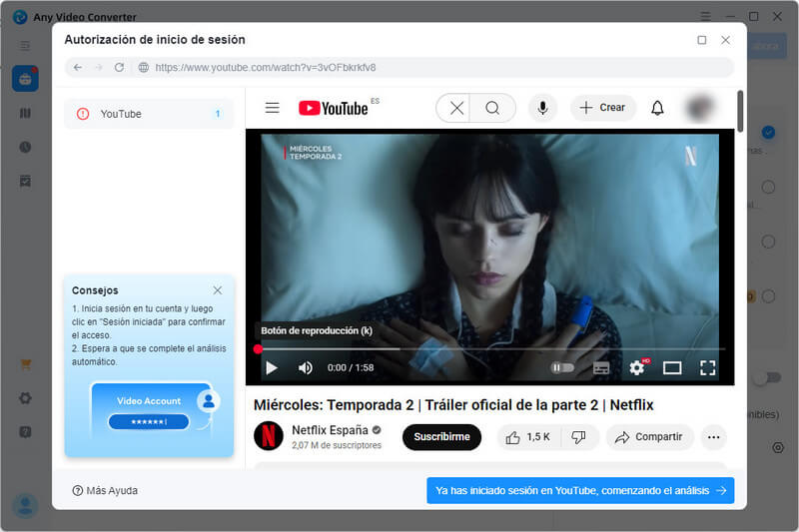Open the Crear dropdown button

pos(602,108)
